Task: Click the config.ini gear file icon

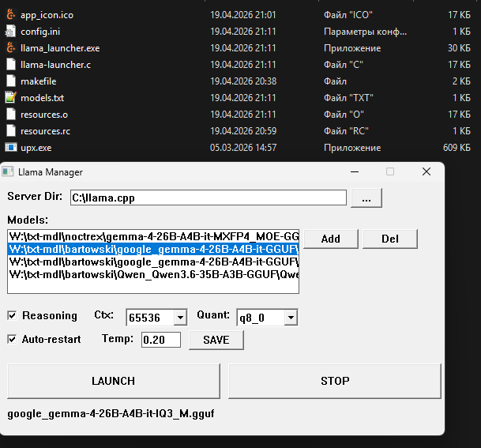Action: (11, 32)
